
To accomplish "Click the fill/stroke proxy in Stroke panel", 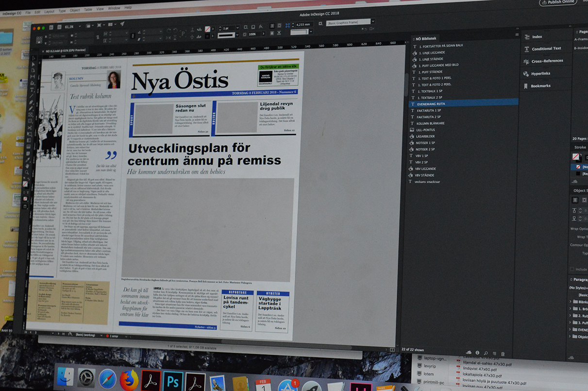I will [x=576, y=157].
